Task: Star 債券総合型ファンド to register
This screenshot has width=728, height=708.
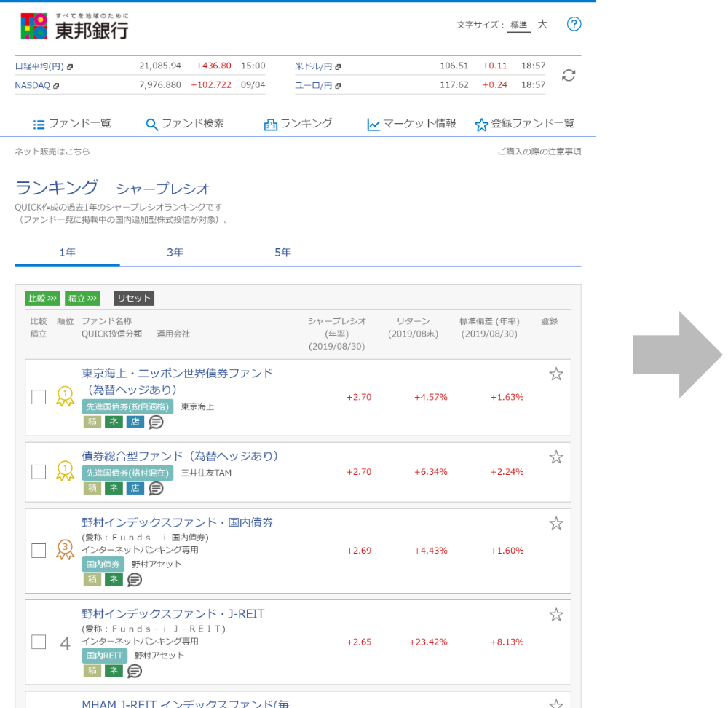Action: [x=555, y=457]
